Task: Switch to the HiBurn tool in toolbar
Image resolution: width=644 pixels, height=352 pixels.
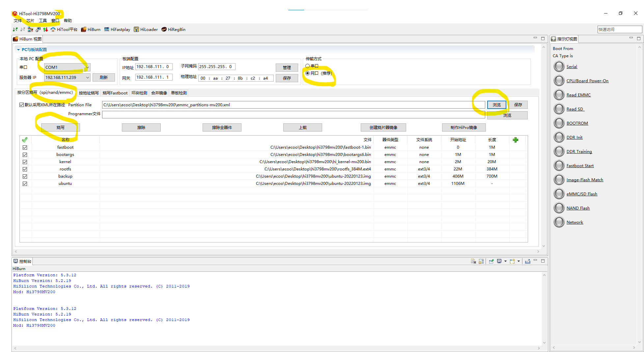Action: tap(91, 30)
